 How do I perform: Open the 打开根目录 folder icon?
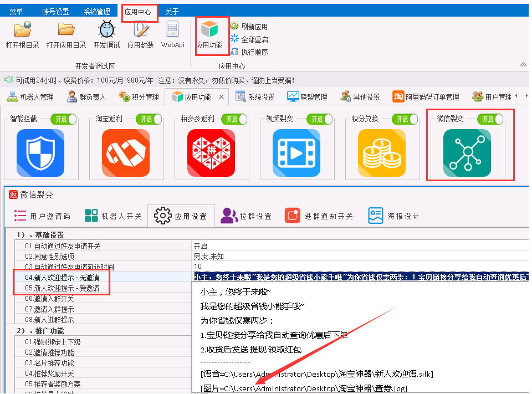click(x=22, y=29)
